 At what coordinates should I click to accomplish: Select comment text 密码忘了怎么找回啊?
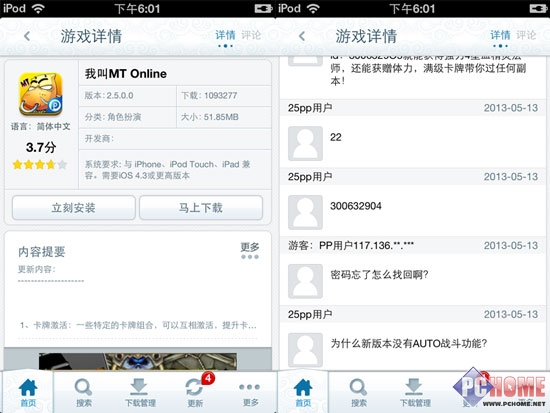tap(379, 274)
